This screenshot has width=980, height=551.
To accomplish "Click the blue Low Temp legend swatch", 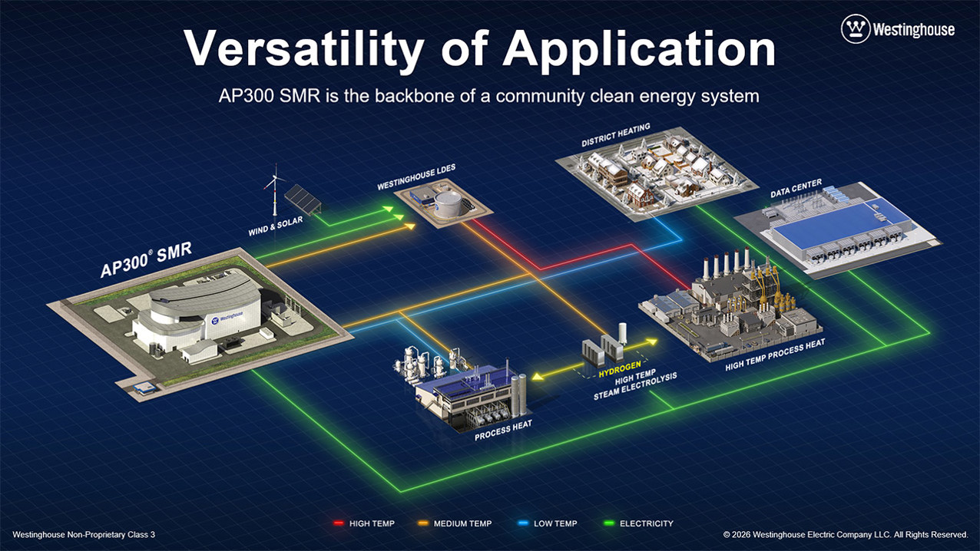I will pyautogui.click(x=522, y=523).
